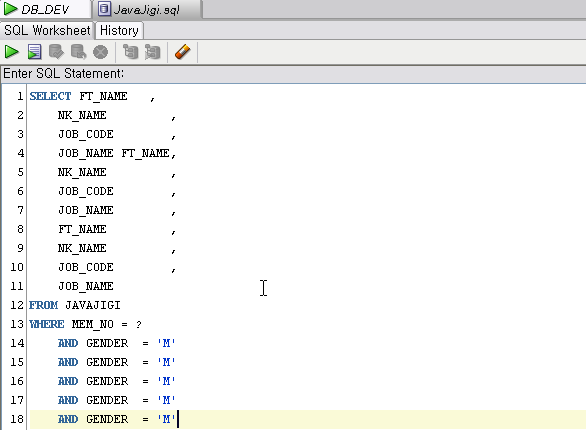Open the JavaJigi.sql file tab

[x=147, y=9]
